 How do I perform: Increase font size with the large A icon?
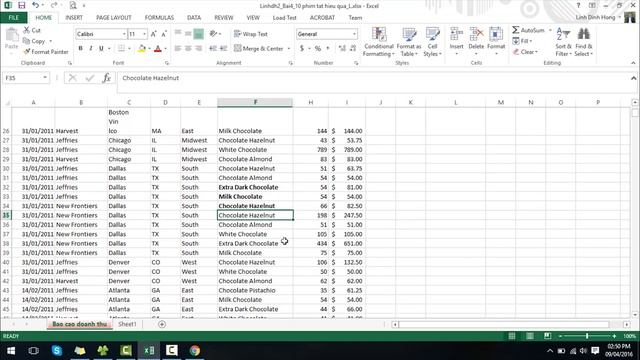coord(154,34)
